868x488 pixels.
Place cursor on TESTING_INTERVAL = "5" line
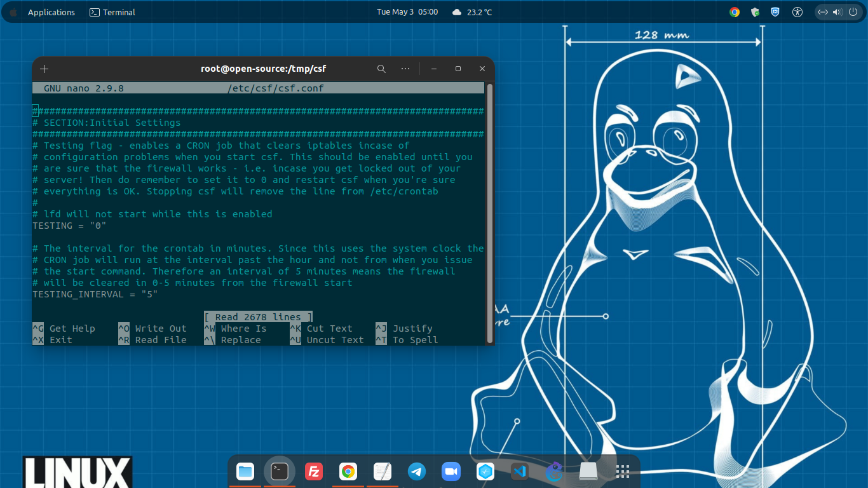pyautogui.click(x=95, y=294)
